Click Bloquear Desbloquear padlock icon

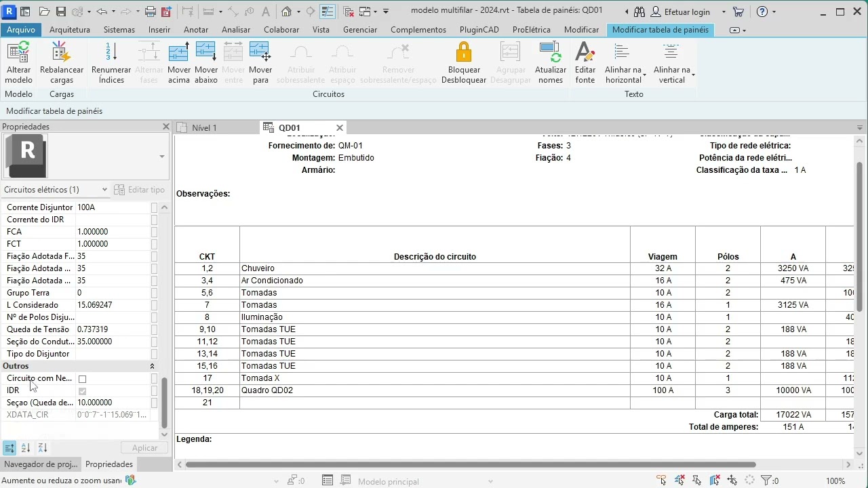(x=464, y=52)
